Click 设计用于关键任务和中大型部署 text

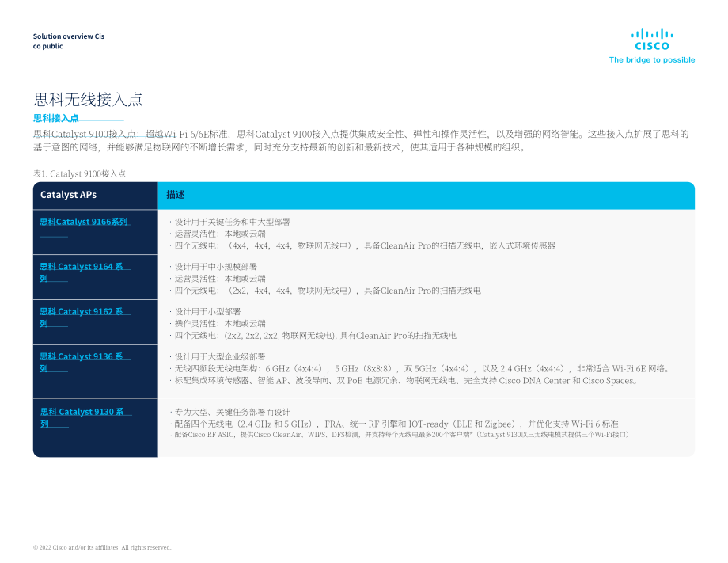tap(232, 222)
